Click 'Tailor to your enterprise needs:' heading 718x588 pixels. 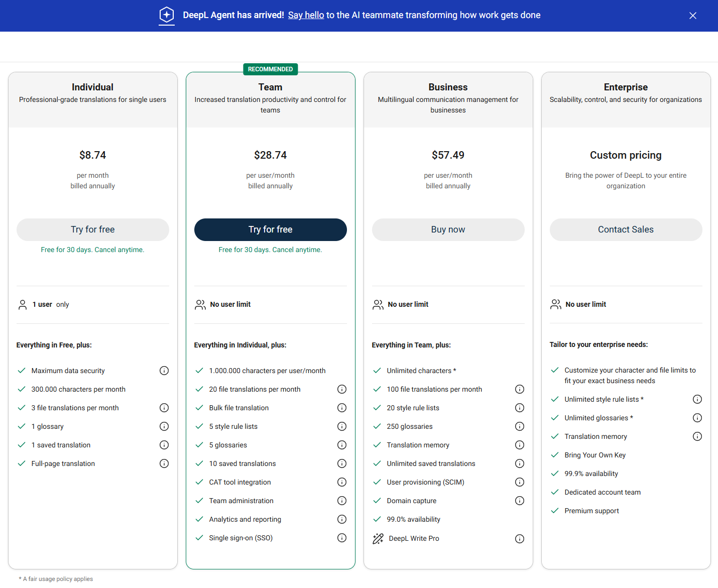coord(599,344)
